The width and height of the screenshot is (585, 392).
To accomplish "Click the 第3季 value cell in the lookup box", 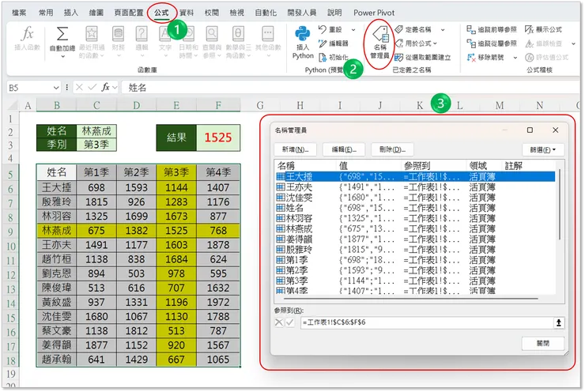I will 96,145.
